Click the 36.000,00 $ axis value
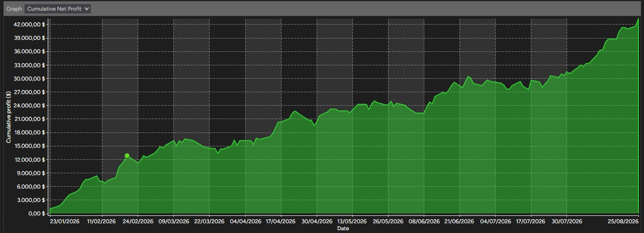This screenshot has width=644, height=233. [30, 52]
